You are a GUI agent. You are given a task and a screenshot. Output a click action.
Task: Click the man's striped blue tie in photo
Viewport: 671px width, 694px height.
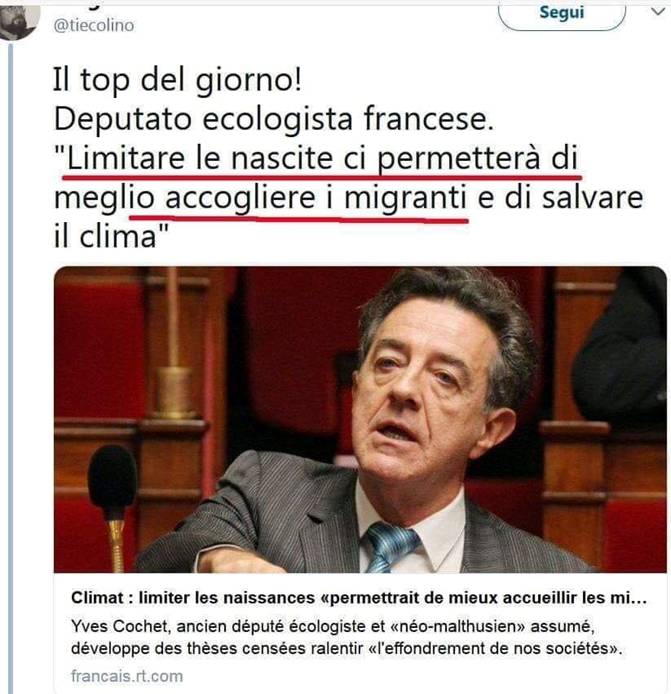[388, 547]
